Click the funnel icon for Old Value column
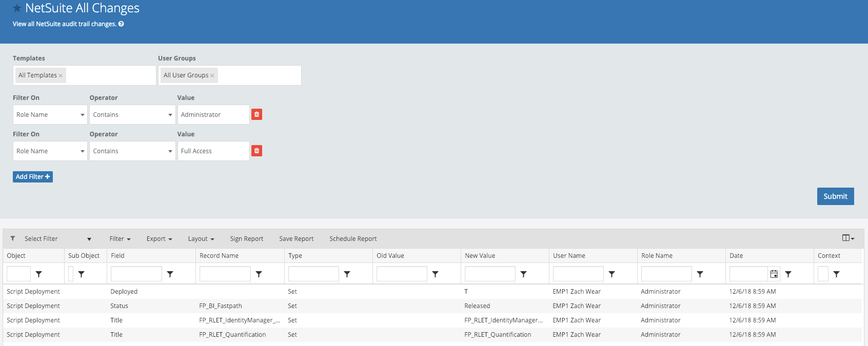This screenshot has height=346, width=868. 435,274
